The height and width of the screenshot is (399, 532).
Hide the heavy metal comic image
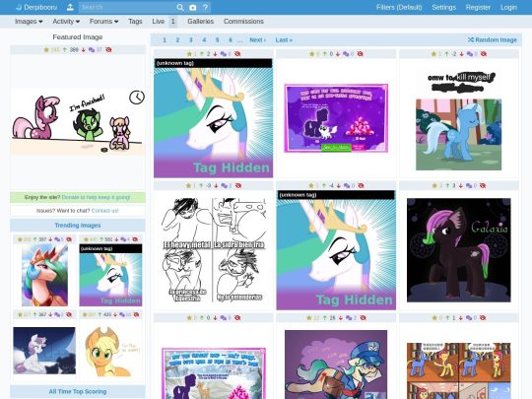[x=238, y=185]
